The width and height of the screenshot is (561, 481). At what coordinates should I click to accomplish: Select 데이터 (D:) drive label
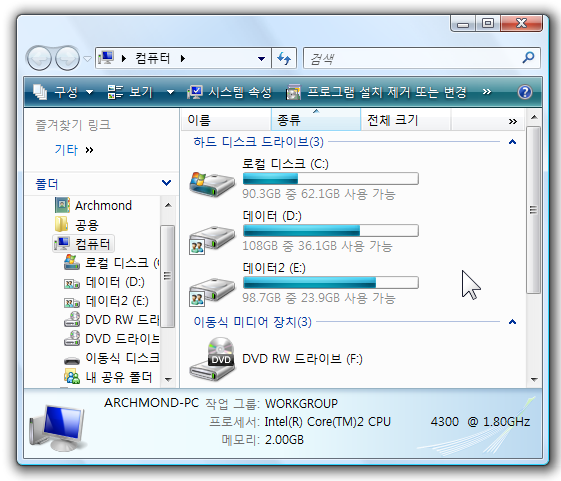pyautogui.click(x=272, y=216)
